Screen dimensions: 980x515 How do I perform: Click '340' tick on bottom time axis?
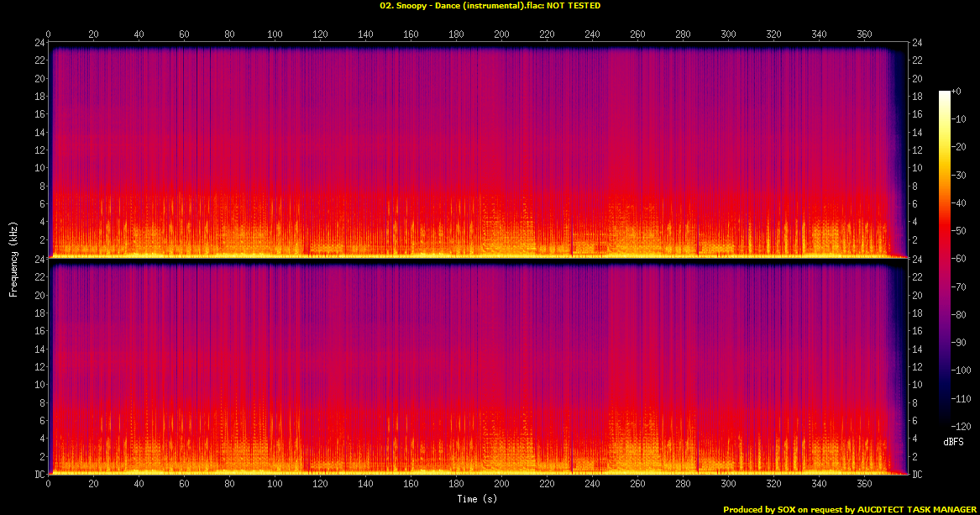pos(819,483)
